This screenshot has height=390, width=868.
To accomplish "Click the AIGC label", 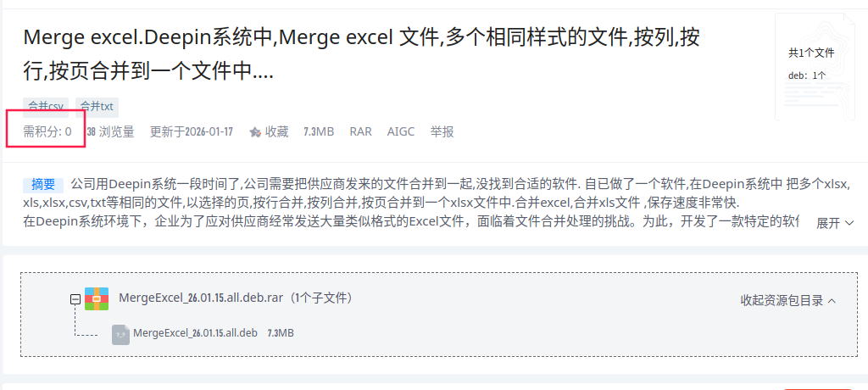I will pyautogui.click(x=401, y=132).
